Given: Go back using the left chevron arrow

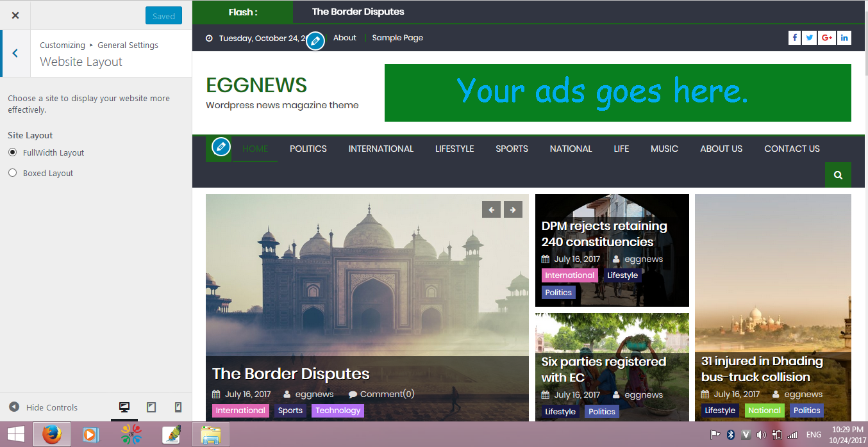Looking at the screenshot, I should [x=15, y=53].
